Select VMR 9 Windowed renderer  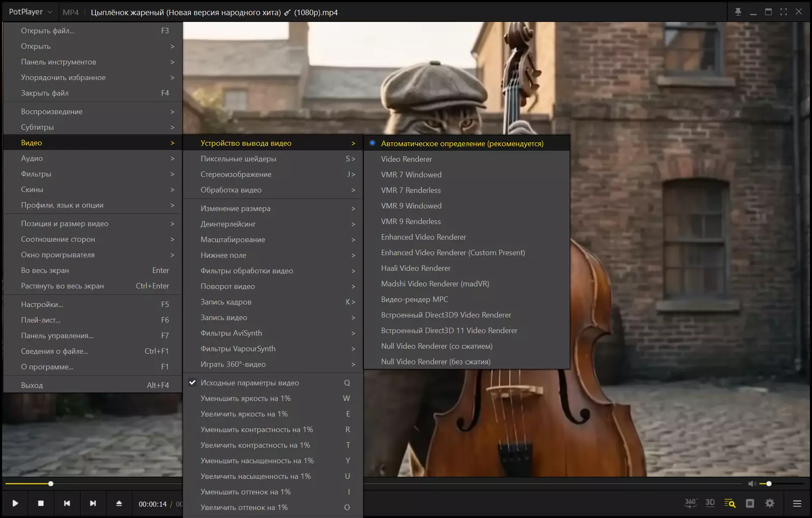467,206
